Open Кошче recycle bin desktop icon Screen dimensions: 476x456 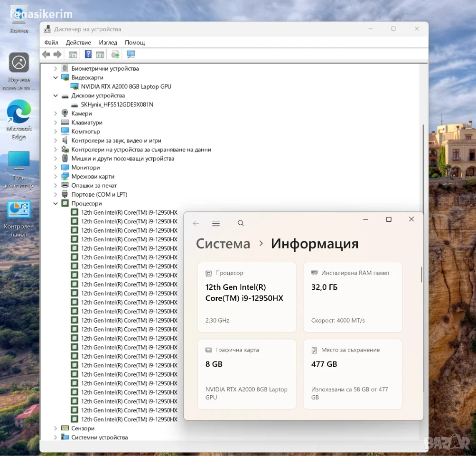[19, 19]
